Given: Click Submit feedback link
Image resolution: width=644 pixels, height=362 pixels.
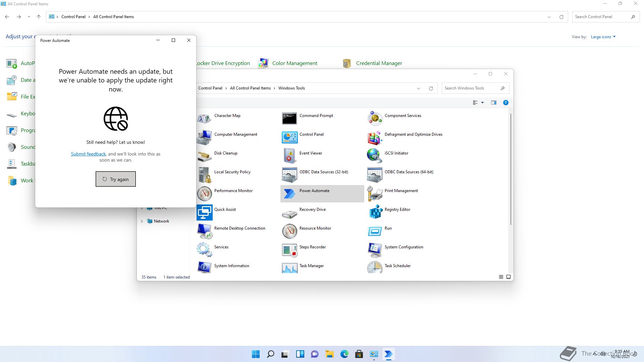Looking at the screenshot, I should pos(88,154).
